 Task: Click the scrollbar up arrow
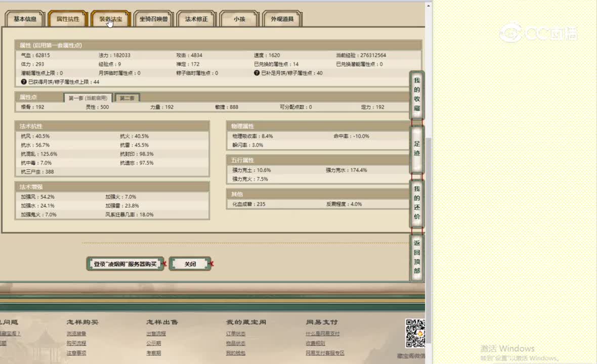tap(429, 6)
